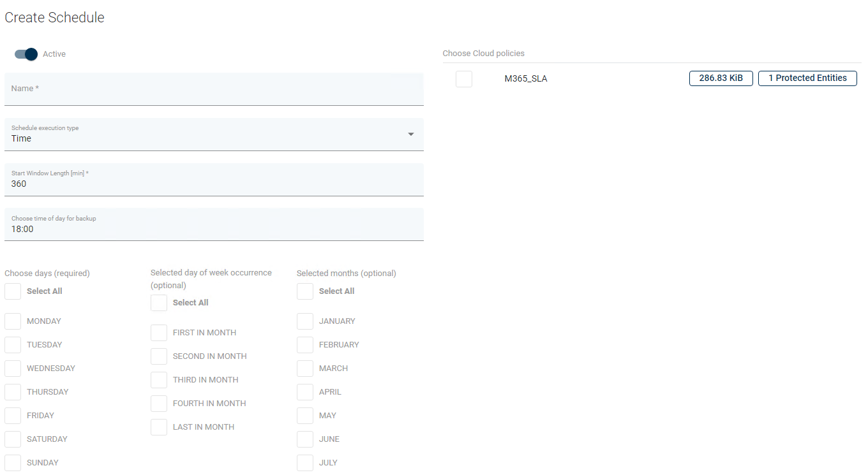Open the Schedule execution type dropdown
868x475 pixels.
coord(214,135)
